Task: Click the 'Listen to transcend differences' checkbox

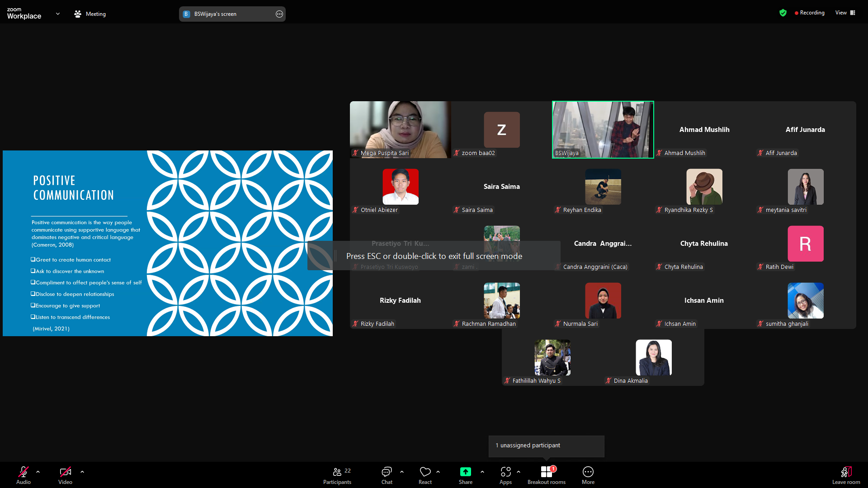Action: (33, 317)
